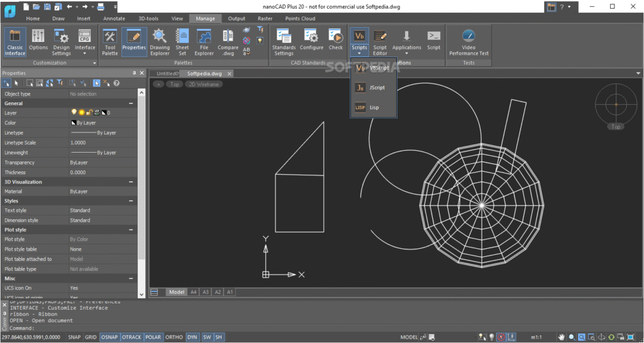The image size is (644, 343).
Task: Enable ORTHO mode
Action: [174, 337]
